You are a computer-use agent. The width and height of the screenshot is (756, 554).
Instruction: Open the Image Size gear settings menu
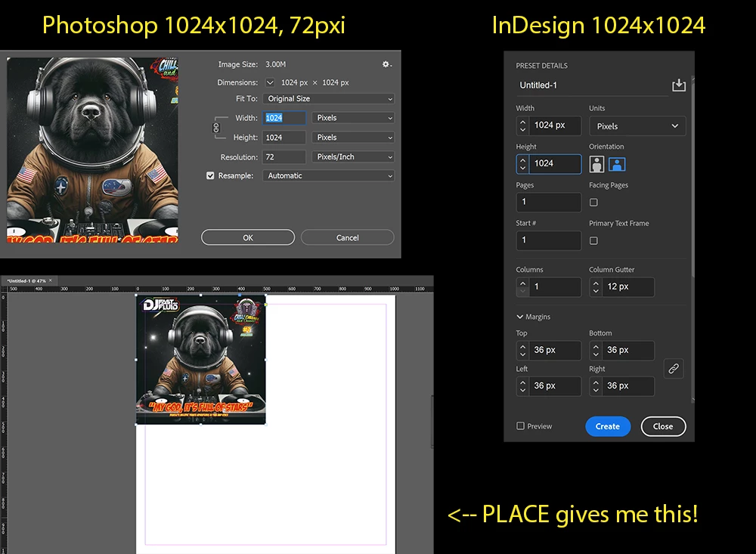pos(386,64)
